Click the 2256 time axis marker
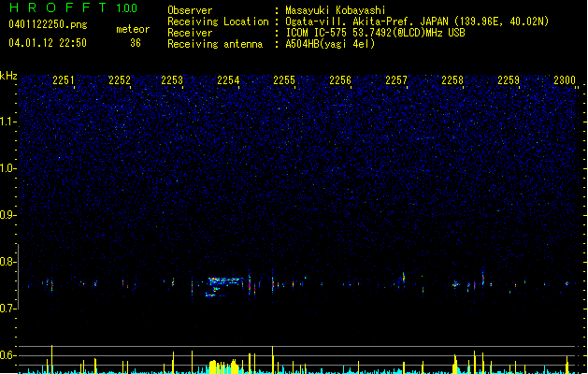Screen dimensions: 588x374 click(x=340, y=80)
